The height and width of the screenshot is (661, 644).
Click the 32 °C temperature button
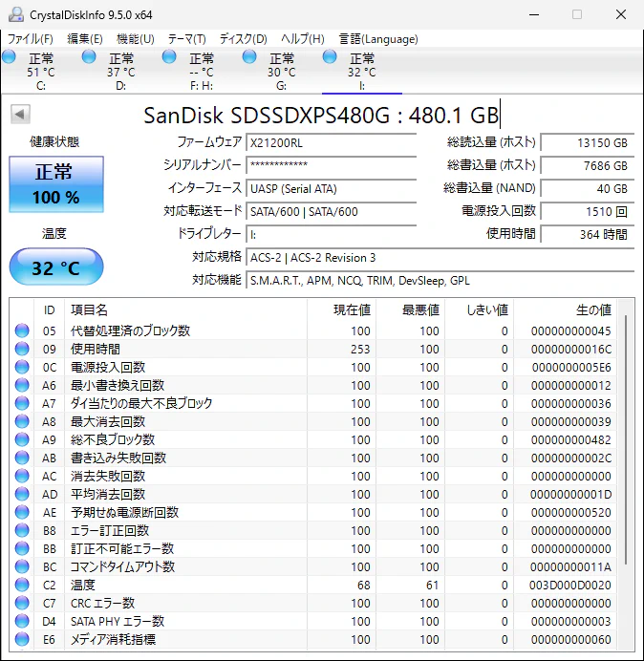[x=56, y=267]
